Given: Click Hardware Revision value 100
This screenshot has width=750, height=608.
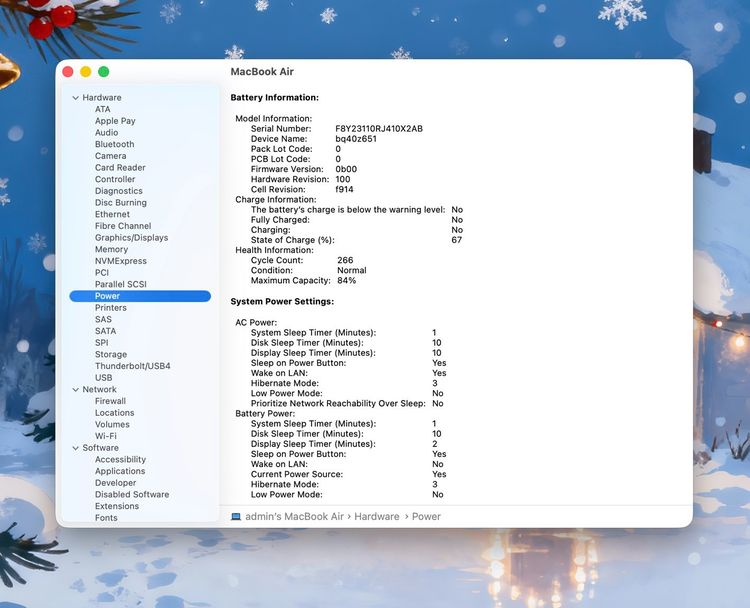Looking at the screenshot, I should [342, 179].
